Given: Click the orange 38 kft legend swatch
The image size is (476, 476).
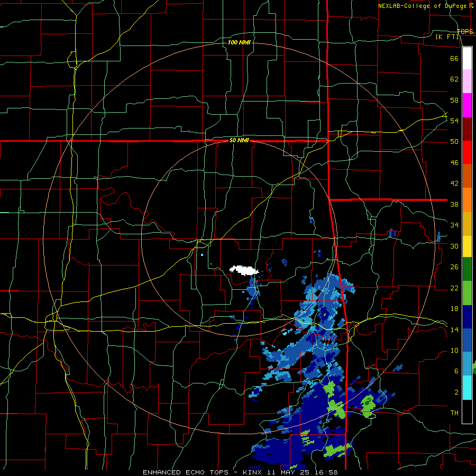Looking at the screenshot, I should click(467, 200).
